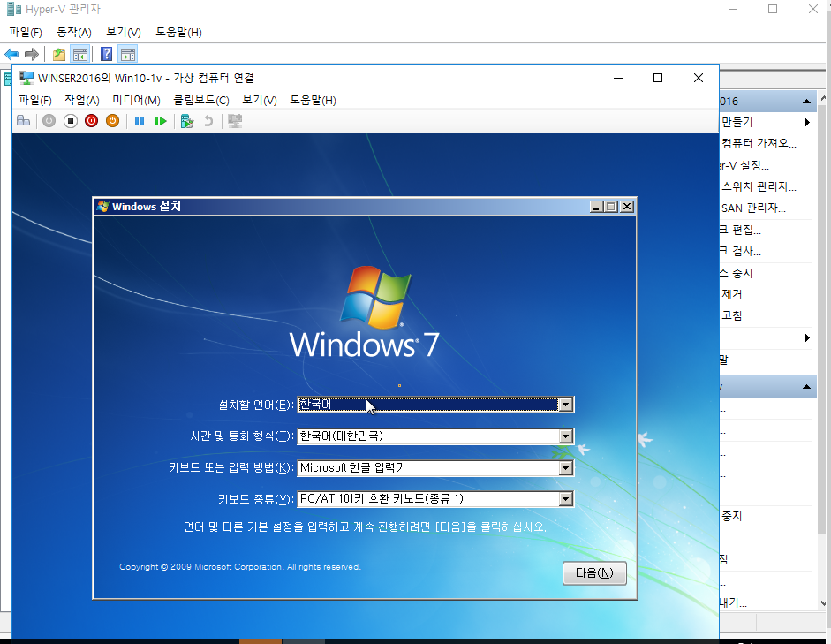
Task: Open 파일(F) menu in VM connection window
Action: [35, 100]
